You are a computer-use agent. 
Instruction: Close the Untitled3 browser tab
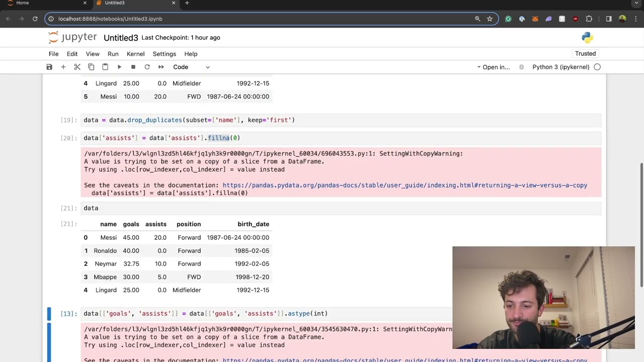(x=174, y=3)
